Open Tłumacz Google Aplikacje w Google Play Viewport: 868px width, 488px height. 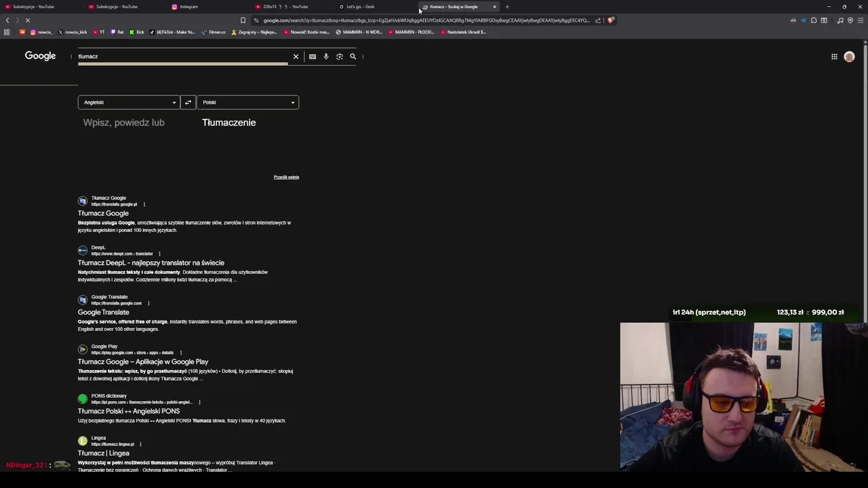pyautogui.click(x=143, y=362)
